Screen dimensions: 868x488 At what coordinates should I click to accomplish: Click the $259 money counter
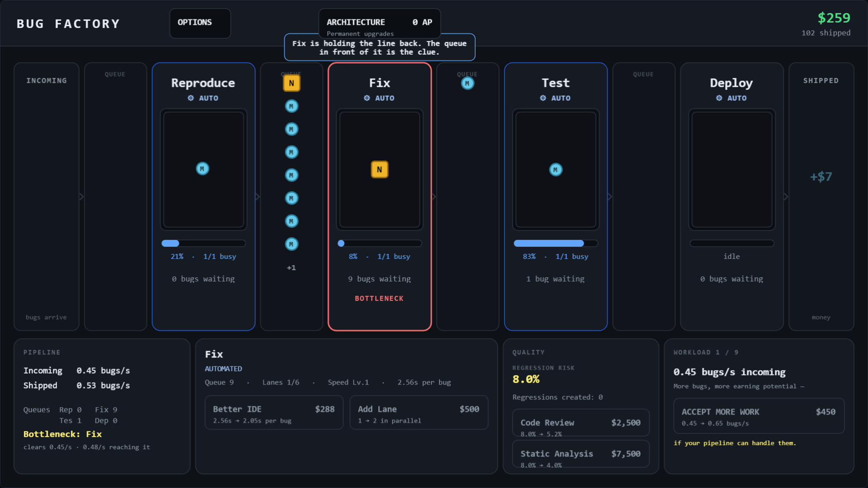click(x=834, y=18)
